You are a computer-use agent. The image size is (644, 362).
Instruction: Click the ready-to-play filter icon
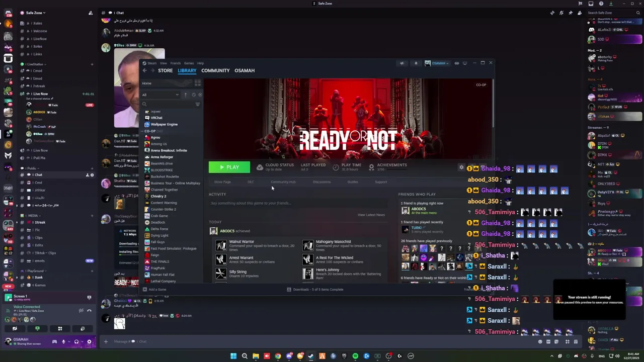tap(200, 95)
